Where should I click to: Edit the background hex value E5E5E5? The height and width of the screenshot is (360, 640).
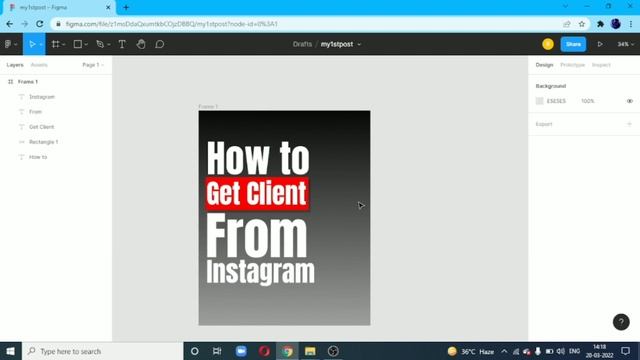556,101
